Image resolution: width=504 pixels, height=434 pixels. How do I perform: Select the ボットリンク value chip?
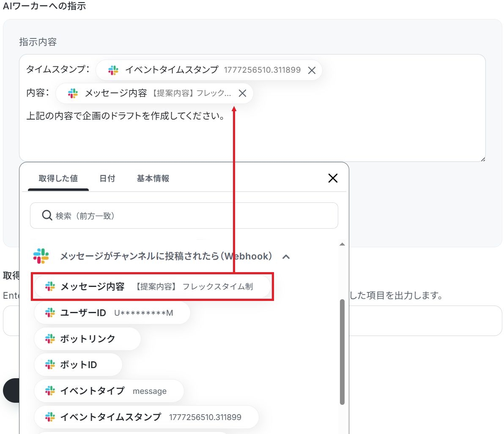[x=88, y=339]
